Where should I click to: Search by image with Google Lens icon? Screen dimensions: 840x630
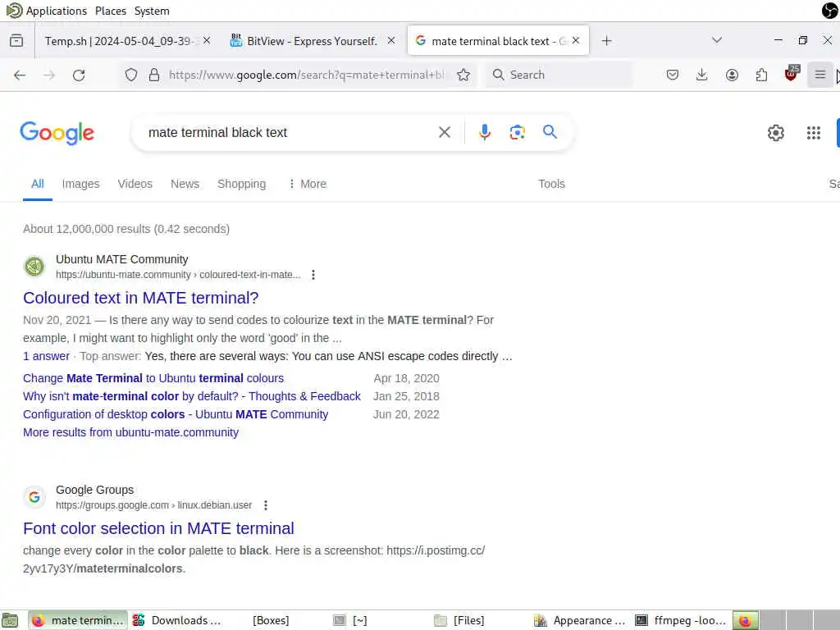point(517,132)
